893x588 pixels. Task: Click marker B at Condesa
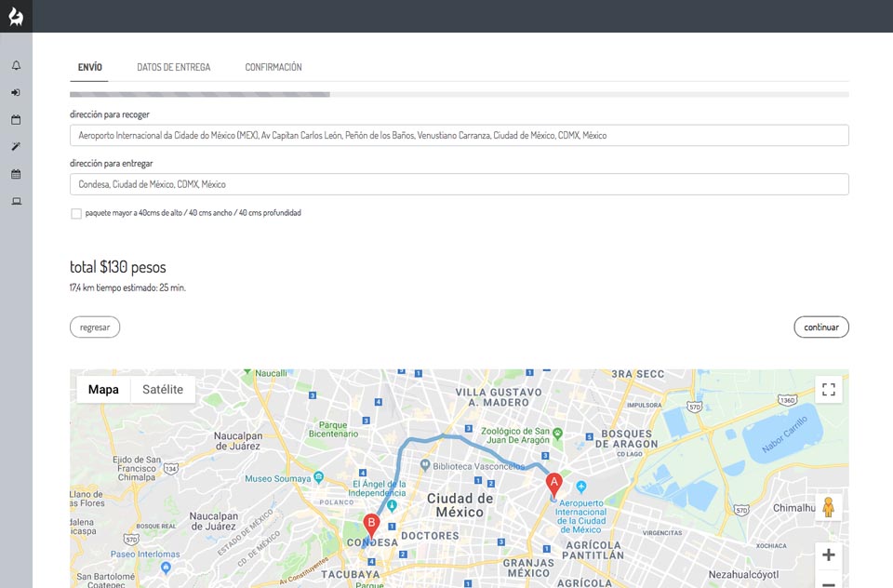(x=371, y=526)
